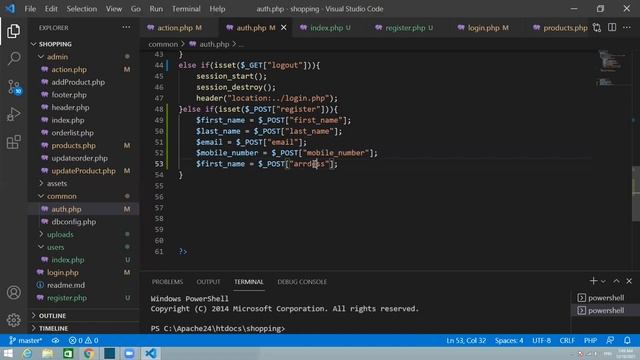Open the Run menu
640x360 pixels.
pos(156,9)
